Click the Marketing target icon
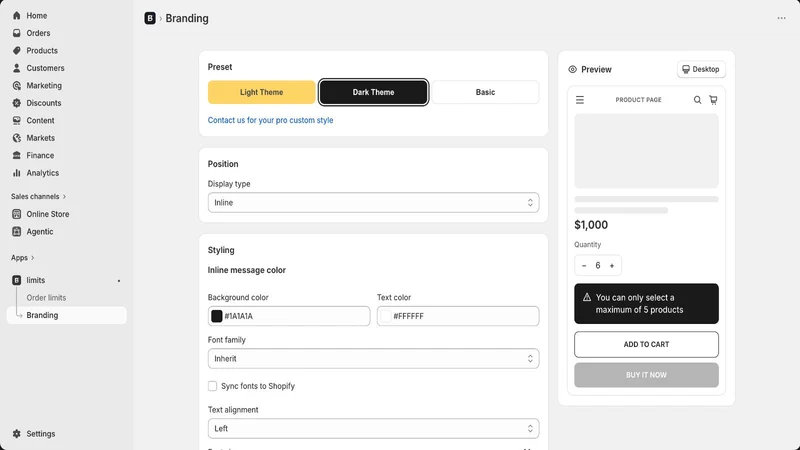 (16, 86)
